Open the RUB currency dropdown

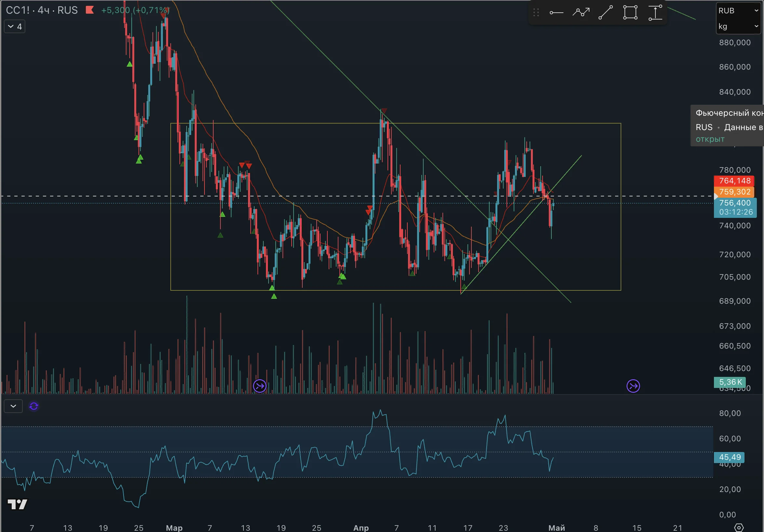[738, 11]
